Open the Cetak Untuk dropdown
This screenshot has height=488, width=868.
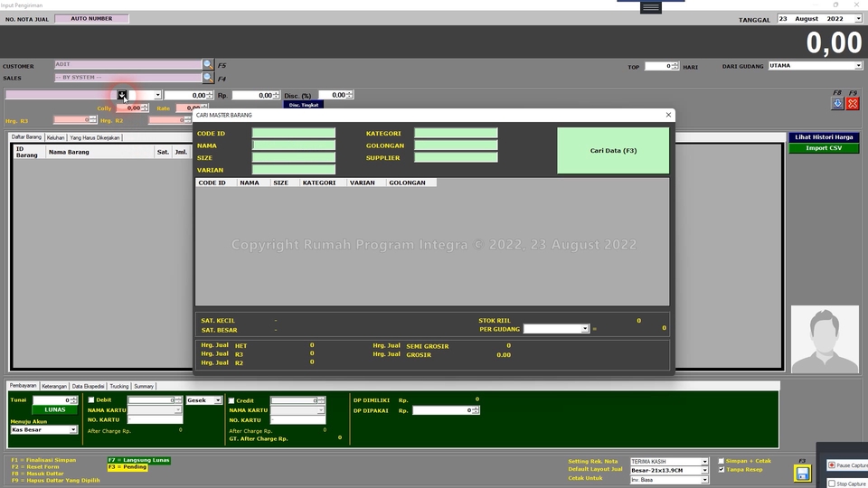(x=704, y=480)
